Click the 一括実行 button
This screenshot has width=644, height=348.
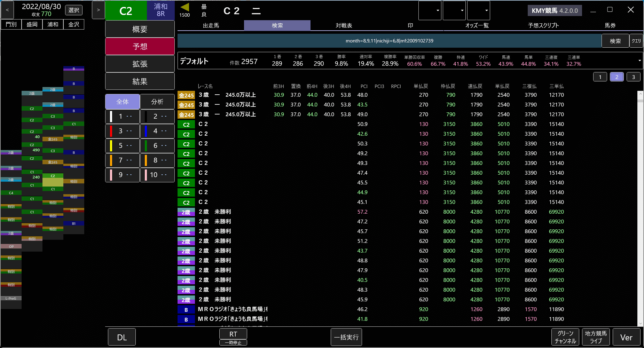(346, 337)
